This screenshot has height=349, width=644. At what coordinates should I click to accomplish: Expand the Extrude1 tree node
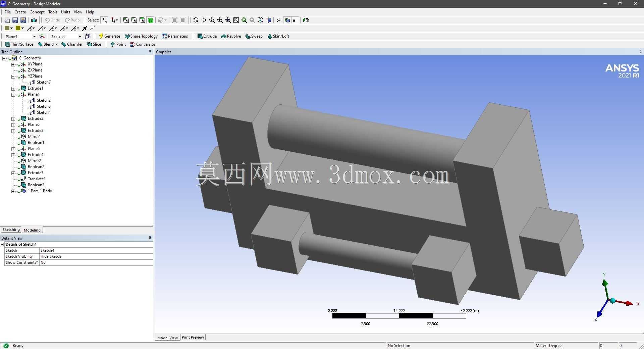(13, 88)
